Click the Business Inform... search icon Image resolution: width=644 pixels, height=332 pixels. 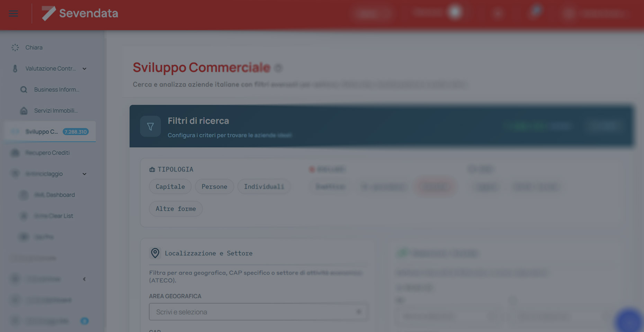24,90
